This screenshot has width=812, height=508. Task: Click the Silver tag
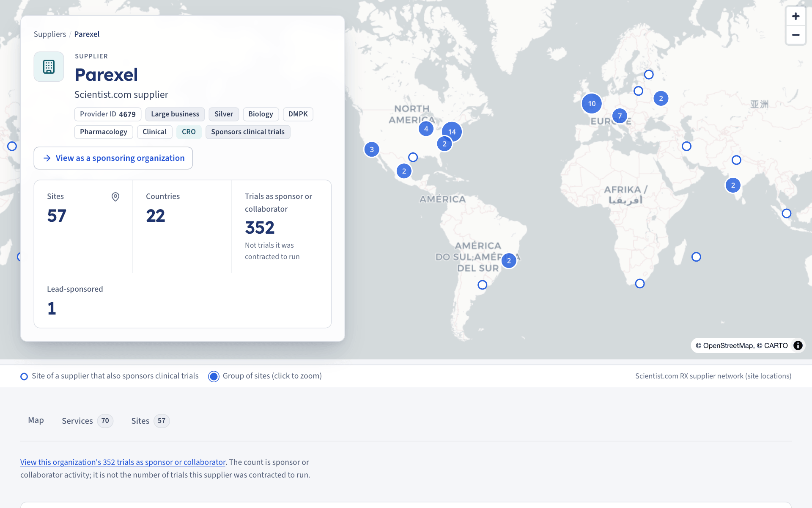(x=224, y=114)
